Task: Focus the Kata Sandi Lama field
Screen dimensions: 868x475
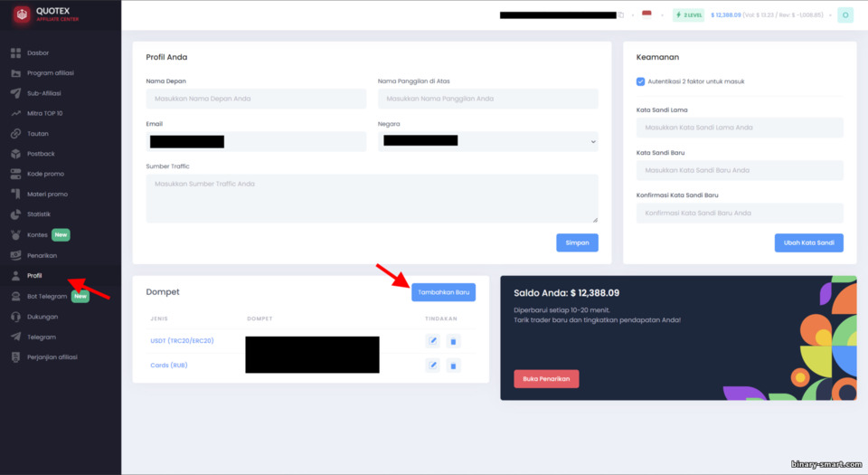Action: click(740, 128)
